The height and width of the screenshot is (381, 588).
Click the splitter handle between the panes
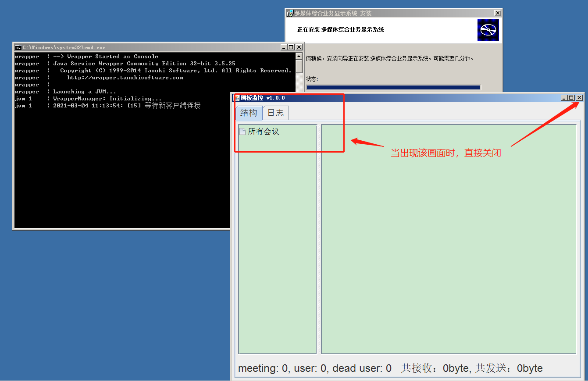319,239
